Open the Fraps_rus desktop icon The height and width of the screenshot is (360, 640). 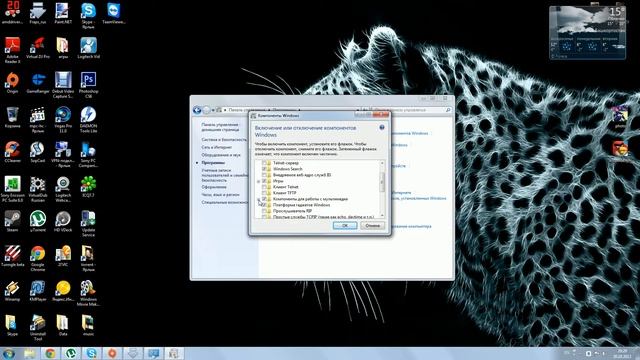tap(38, 13)
